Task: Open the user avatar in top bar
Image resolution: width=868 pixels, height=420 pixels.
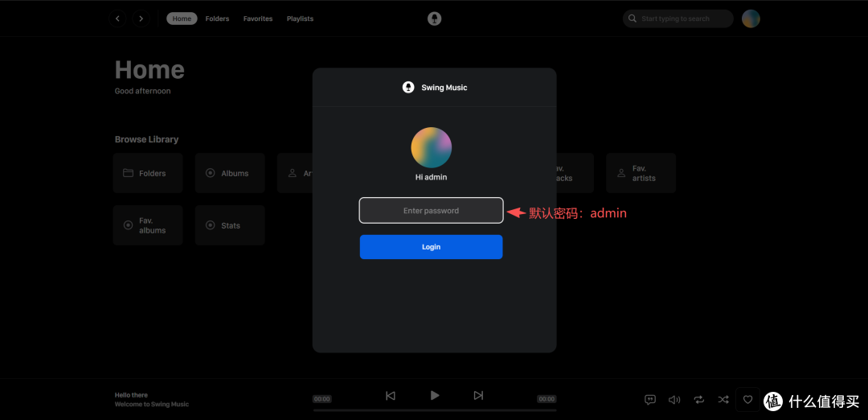Action: [x=751, y=19]
